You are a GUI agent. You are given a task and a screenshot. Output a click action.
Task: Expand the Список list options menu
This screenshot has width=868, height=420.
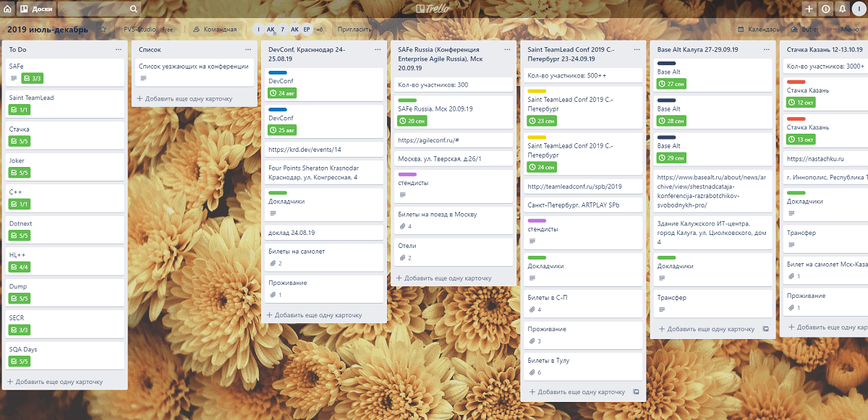[x=248, y=50]
